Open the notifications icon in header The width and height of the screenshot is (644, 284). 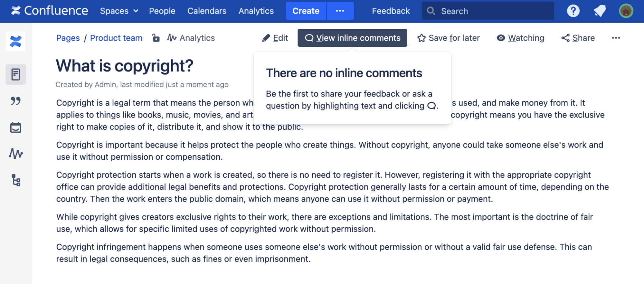[600, 11]
